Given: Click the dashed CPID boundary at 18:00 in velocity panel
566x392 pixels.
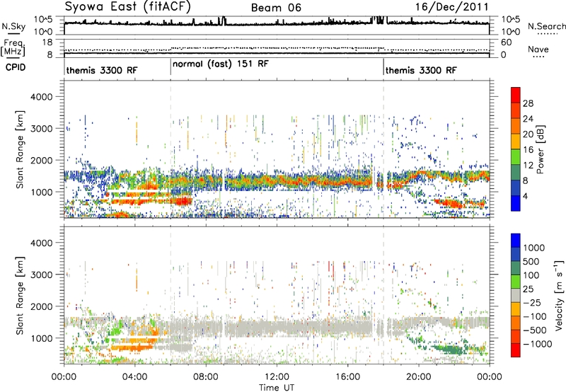Looking at the screenshot, I should pos(383,295).
